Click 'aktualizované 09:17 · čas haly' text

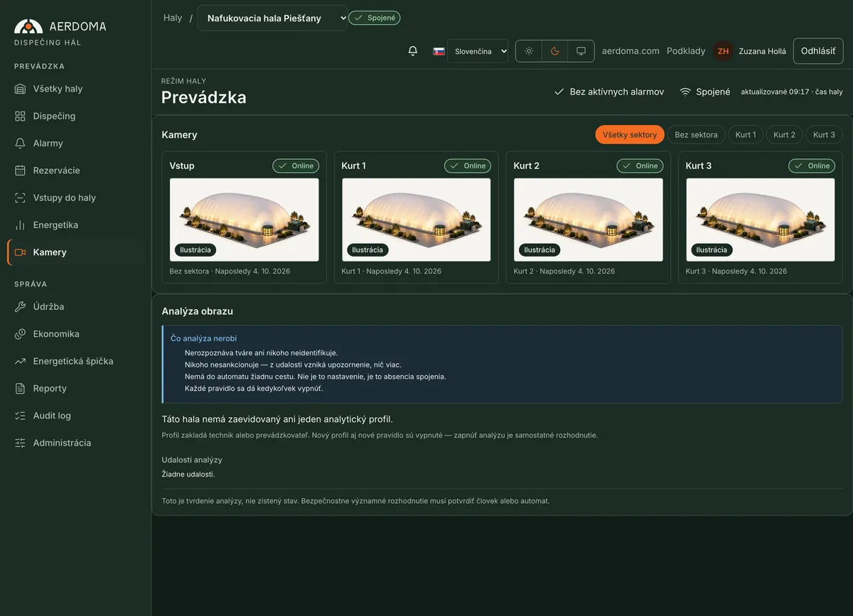(792, 92)
